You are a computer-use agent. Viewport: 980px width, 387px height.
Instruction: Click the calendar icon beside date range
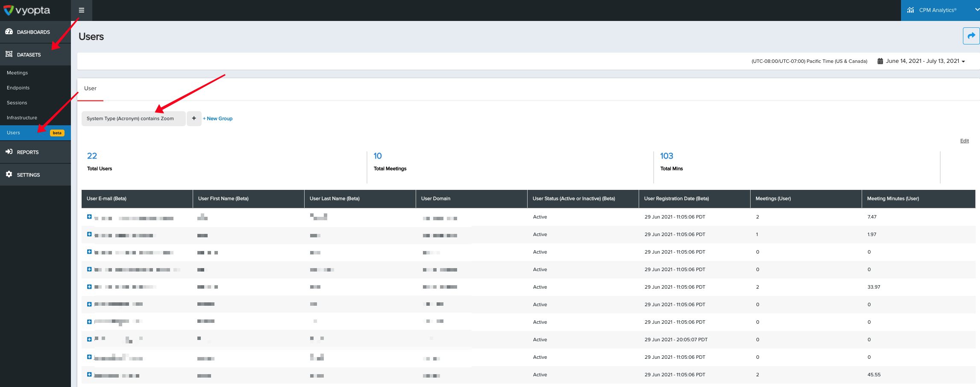click(880, 61)
